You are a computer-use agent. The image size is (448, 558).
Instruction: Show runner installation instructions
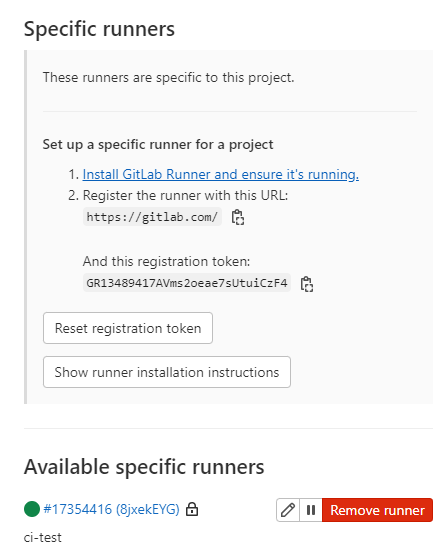point(167,372)
